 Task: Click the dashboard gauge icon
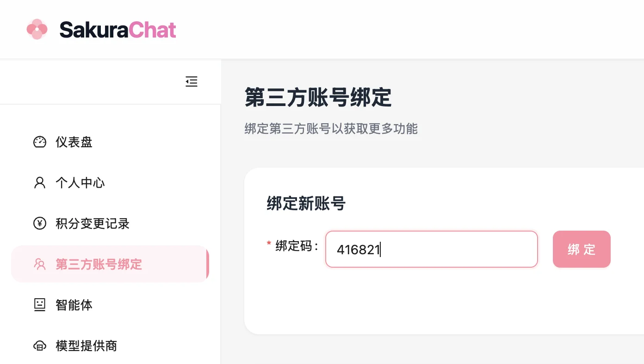(40, 142)
